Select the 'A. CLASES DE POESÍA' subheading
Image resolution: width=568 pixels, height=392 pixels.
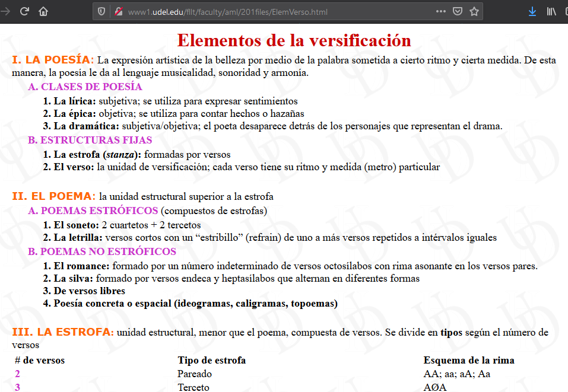click(x=85, y=87)
